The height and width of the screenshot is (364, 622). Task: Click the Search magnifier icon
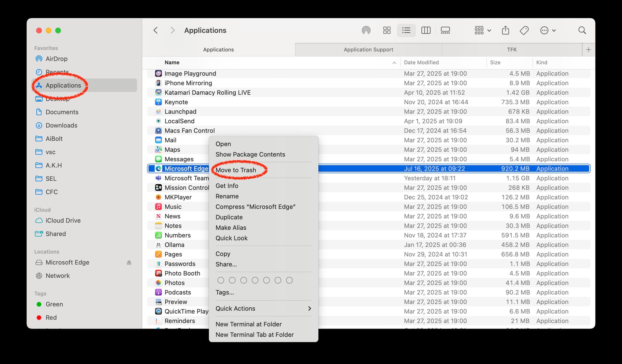click(582, 30)
